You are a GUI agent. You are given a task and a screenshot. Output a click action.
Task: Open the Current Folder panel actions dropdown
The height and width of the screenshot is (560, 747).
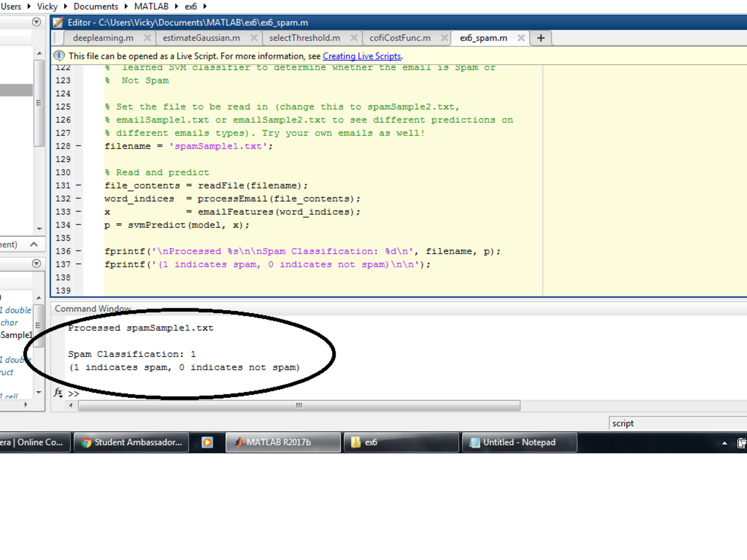tap(36, 22)
